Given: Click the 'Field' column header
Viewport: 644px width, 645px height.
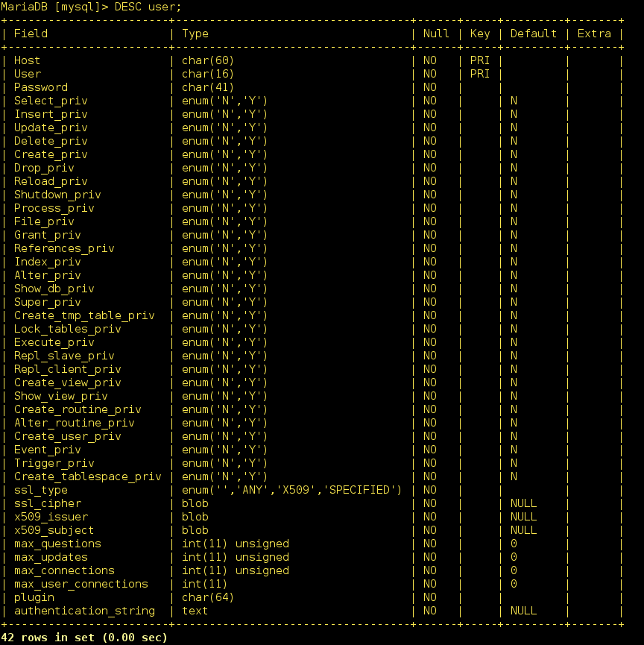Looking at the screenshot, I should 31,34.
